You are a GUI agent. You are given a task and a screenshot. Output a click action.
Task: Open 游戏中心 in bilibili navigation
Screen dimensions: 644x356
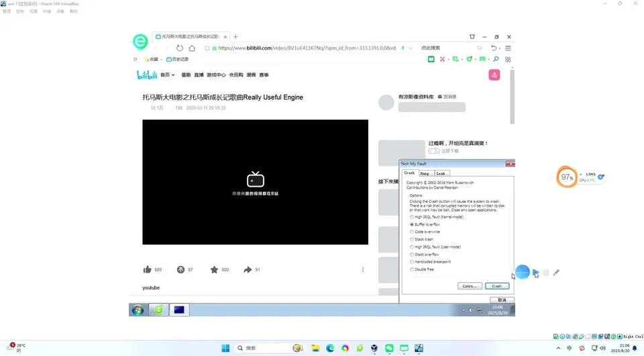coord(216,75)
